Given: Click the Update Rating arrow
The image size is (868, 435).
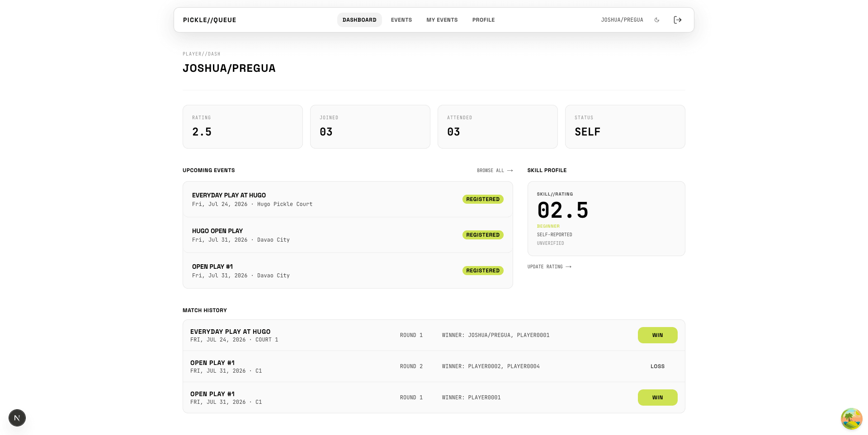Looking at the screenshot, I should 569,267.
